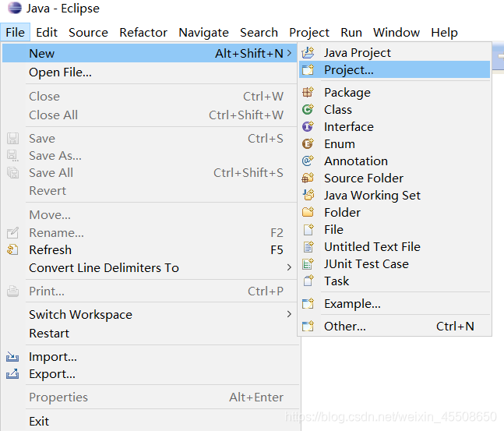Open the Run menu
The height and width of the screenshot is (431, 504).
click(351, 32)
